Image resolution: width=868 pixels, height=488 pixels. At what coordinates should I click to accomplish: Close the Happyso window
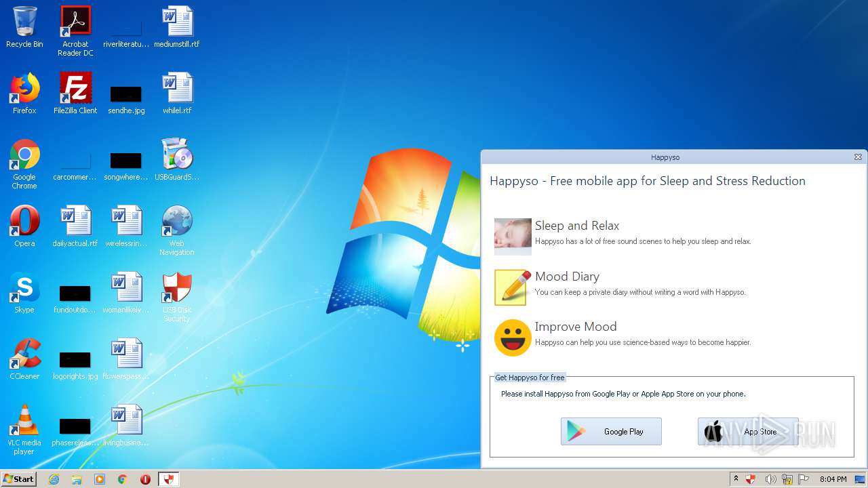coord(858,157)
